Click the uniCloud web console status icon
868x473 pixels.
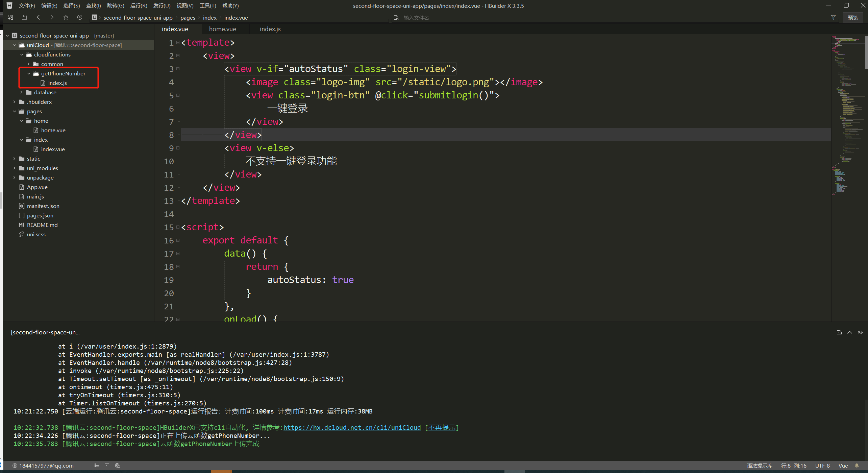tap(118, 466)
